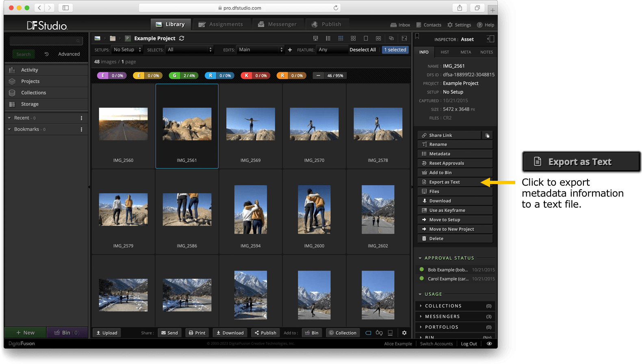Copy share link using the clipboard icon

tap(487, 135)
